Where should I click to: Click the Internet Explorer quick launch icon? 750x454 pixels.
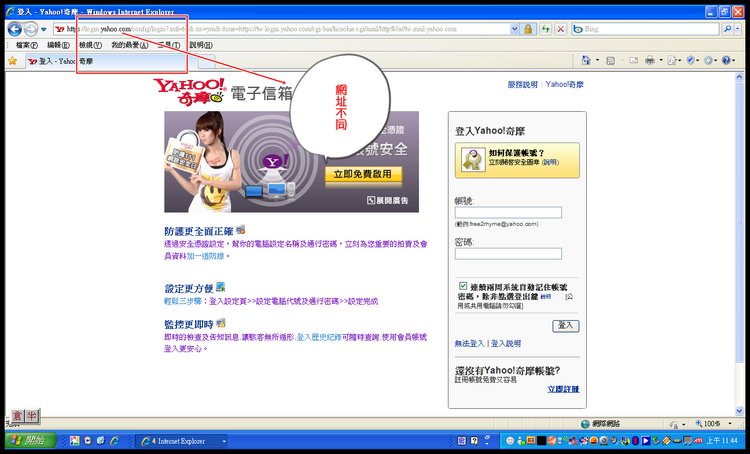(114, 441)
